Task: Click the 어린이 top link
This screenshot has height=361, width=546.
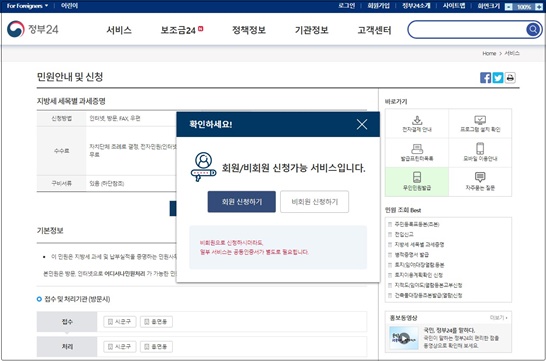Action: [x=69, y=6]
